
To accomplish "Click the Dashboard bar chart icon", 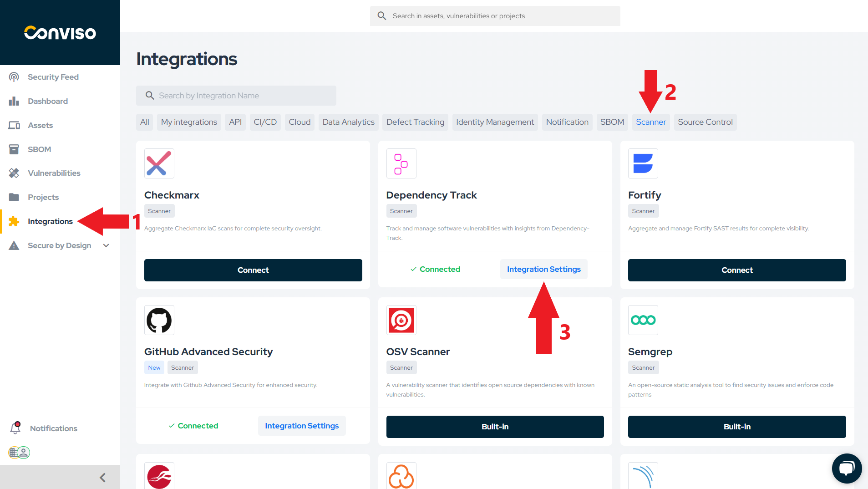I will [14, 101].
